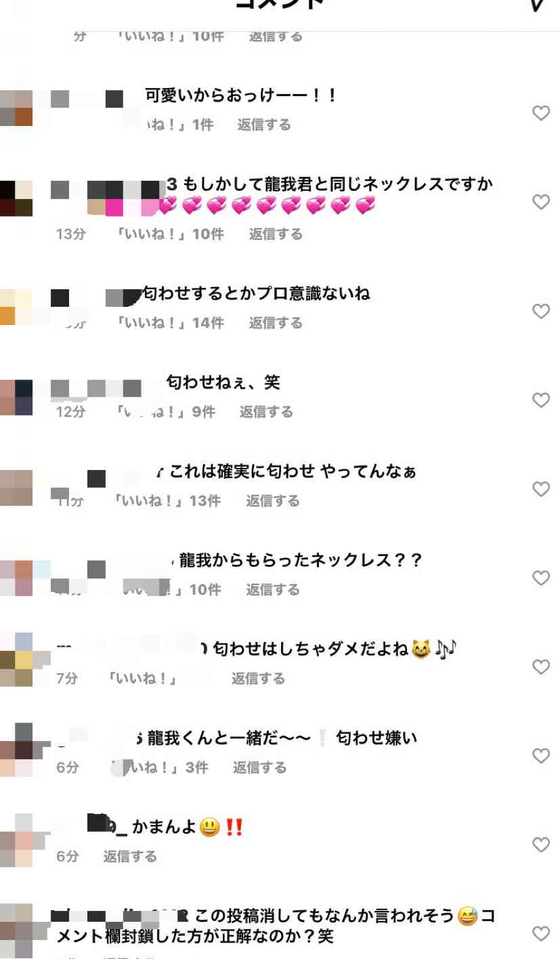Tap heart beside 龍我くんと一緒だ〜〜 comment
This screenshot has width=560, height=959.
tap(541, 756)
